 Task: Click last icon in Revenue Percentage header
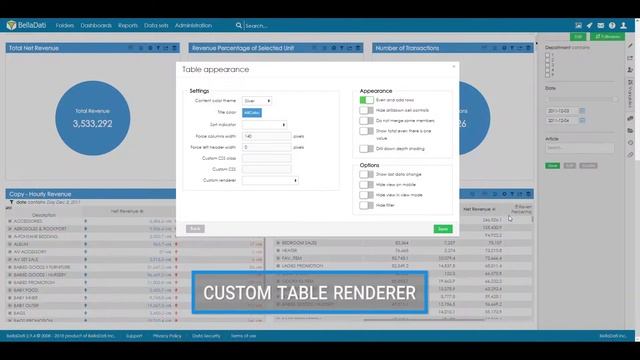(358, 48)
